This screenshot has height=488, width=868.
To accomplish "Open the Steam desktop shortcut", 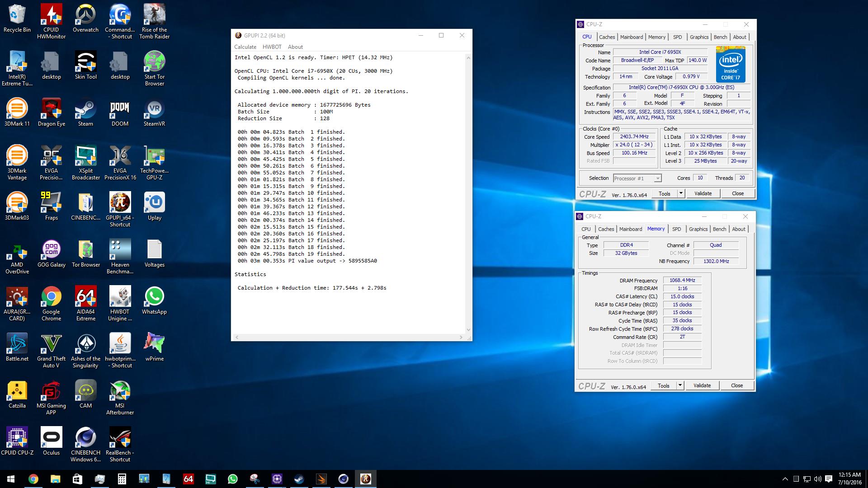I will 85,113.
